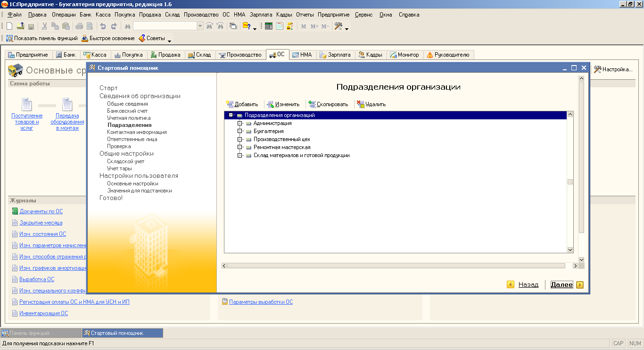The height and width of the screenshot is (350, 644).
Task: Open the Файл menu
Action: pos(15,15)
